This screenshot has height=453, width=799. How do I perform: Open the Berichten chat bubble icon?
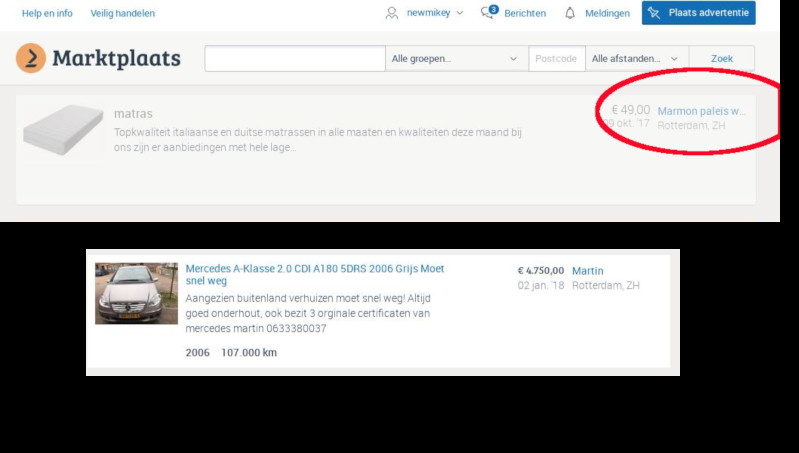coord(489,13)
